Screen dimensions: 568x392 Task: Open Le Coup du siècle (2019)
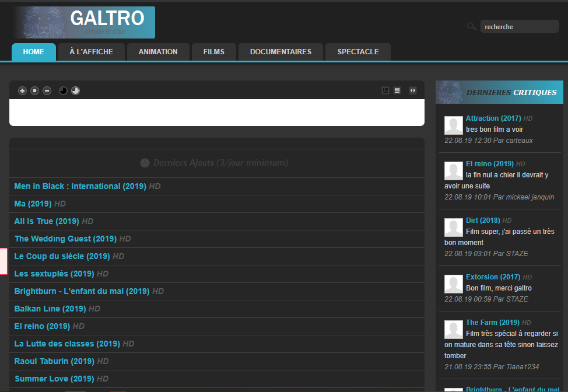click(62, 256)
